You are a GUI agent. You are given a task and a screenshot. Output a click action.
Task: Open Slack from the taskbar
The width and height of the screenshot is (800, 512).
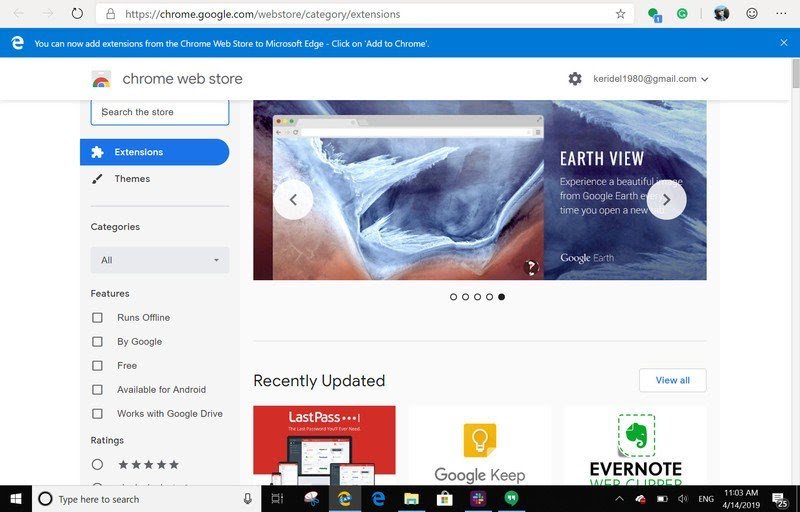coord(478,499)
